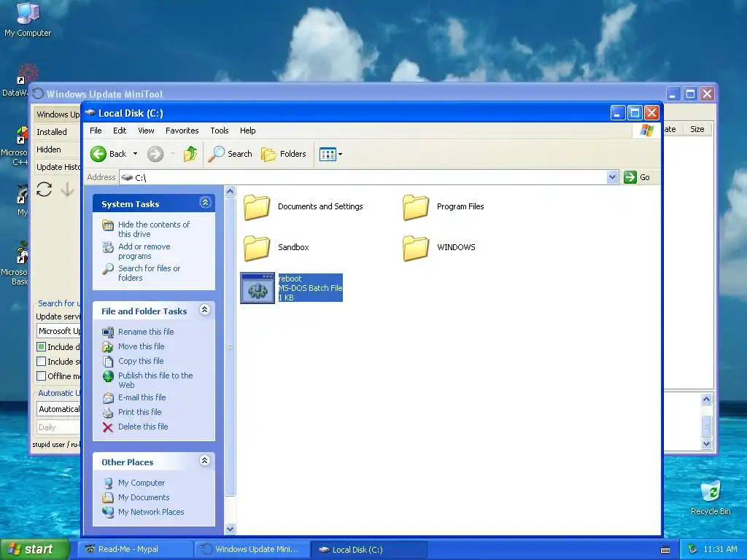This screenshot has height=560, width=747.
Task: Click MiniTool lower pane scroll down arrow
Action: coord(706,443)
